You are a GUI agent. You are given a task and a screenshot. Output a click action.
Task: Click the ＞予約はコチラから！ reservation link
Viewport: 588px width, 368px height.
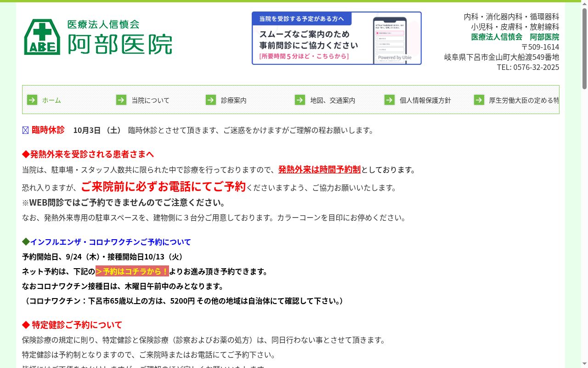click(x=132, y=271)
